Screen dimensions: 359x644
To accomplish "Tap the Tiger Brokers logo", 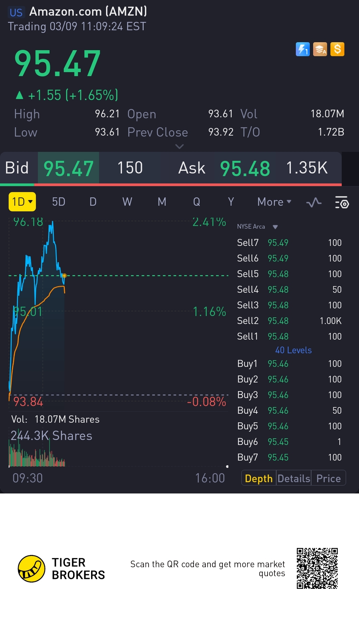I will (31, 569).
